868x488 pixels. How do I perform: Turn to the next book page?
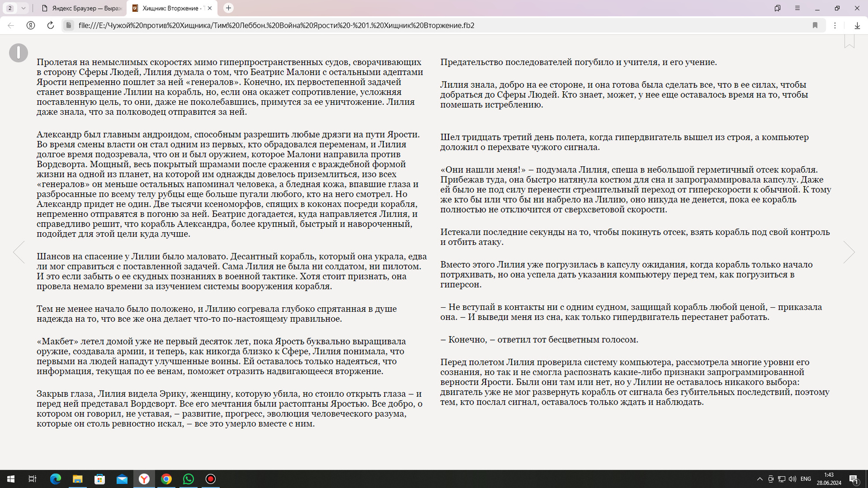click(849, 252)
